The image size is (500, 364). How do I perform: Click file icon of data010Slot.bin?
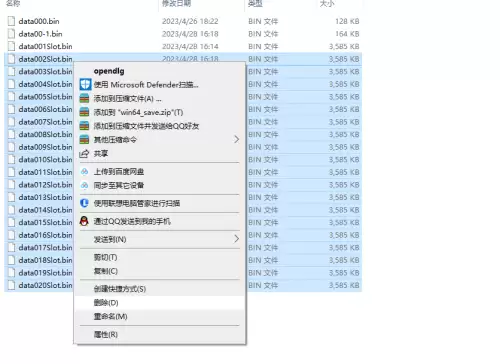point(11,160)
